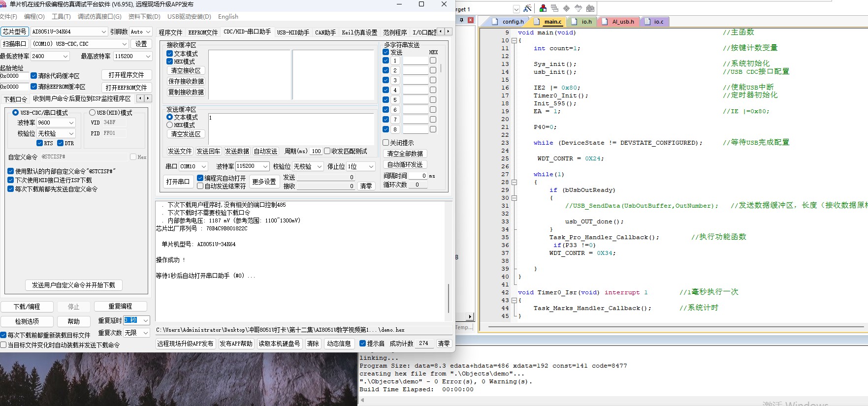
Task: Open the chip model AI8051U-34K64 dropdown
Action: pyautogui.click(x=103, y=31)
